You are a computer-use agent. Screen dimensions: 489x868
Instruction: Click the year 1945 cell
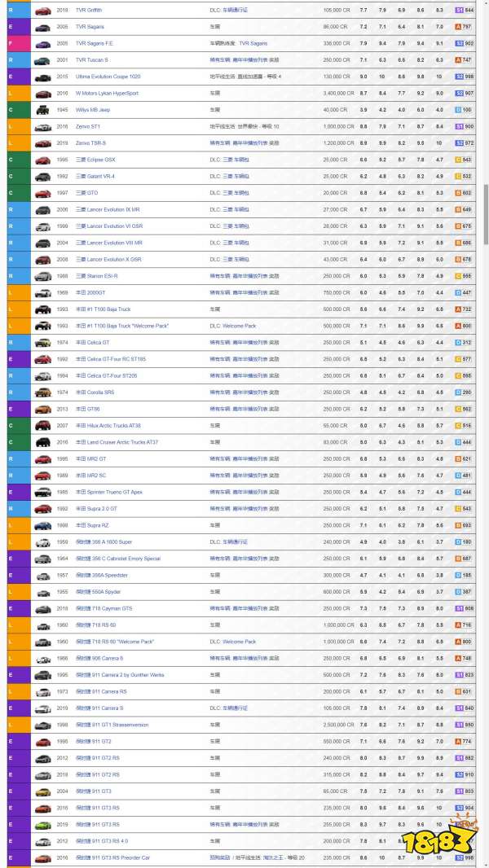point(63,110)
